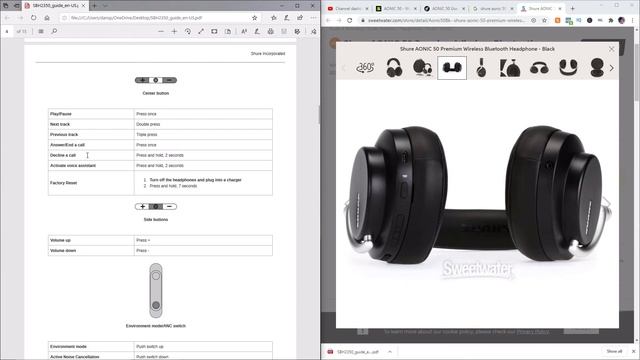
Task: Click the Edge tab actions dropdown arrow
Action: 105,6
